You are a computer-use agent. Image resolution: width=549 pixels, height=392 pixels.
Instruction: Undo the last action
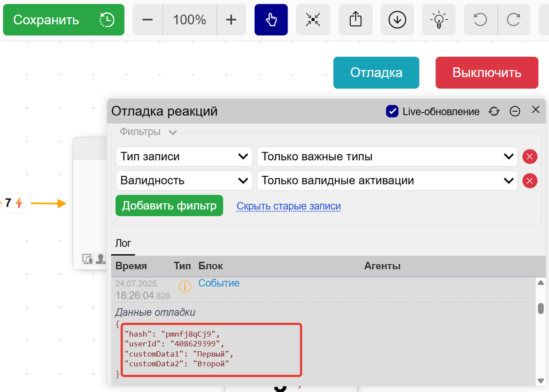[x=480, y=20]
